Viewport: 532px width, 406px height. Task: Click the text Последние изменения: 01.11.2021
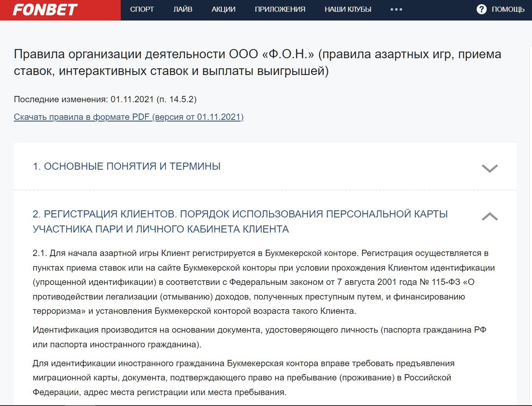click(x=105, y=99)
